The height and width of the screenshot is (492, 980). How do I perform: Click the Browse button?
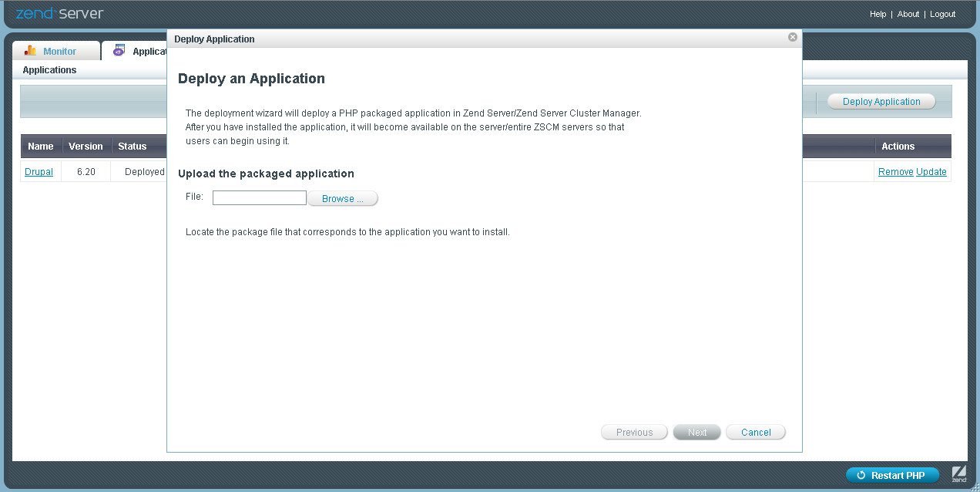click(343, 199)
